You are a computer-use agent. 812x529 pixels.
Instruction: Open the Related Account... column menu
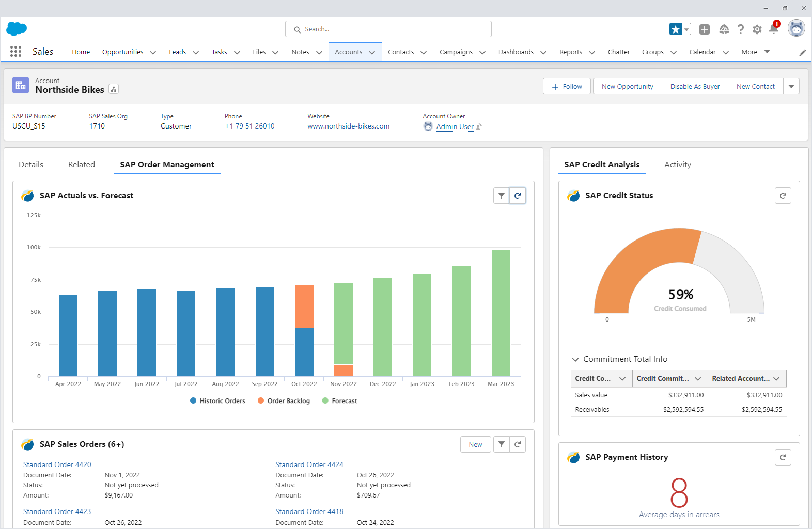coord(776,379)
